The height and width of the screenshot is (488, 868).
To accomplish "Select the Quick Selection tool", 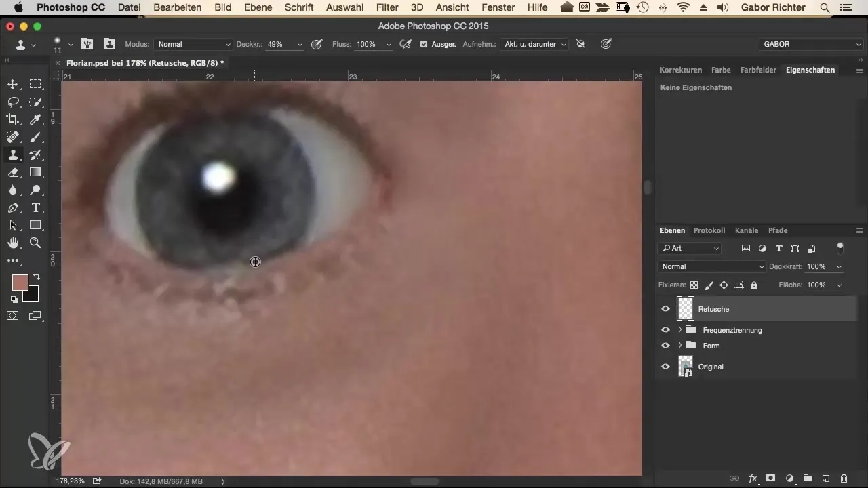I will [x=35, y=102].
